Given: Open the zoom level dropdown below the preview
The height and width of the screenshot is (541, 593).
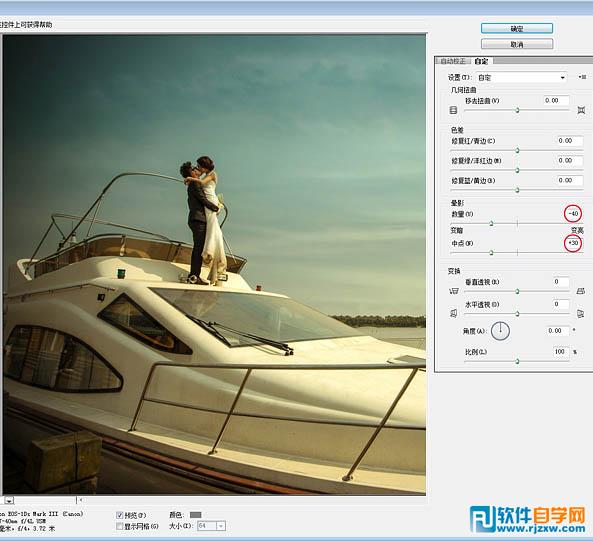Looking at the screenshot, I should (9, 500).
